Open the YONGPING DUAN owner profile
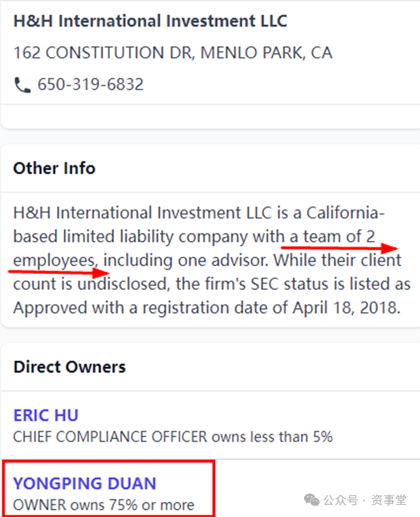The height and width of the screenshot is (517, 420). (x=85, y=484)
